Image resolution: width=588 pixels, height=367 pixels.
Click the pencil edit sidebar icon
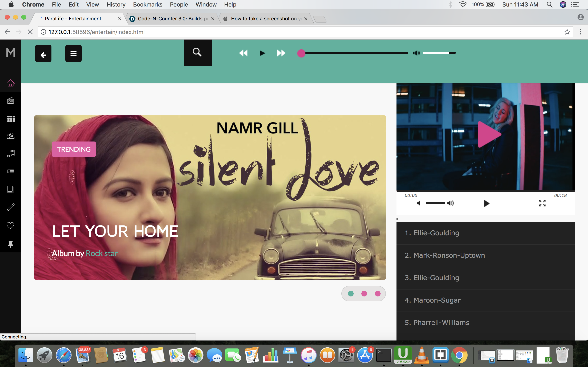pyautogui.click(x=10, y=207)
